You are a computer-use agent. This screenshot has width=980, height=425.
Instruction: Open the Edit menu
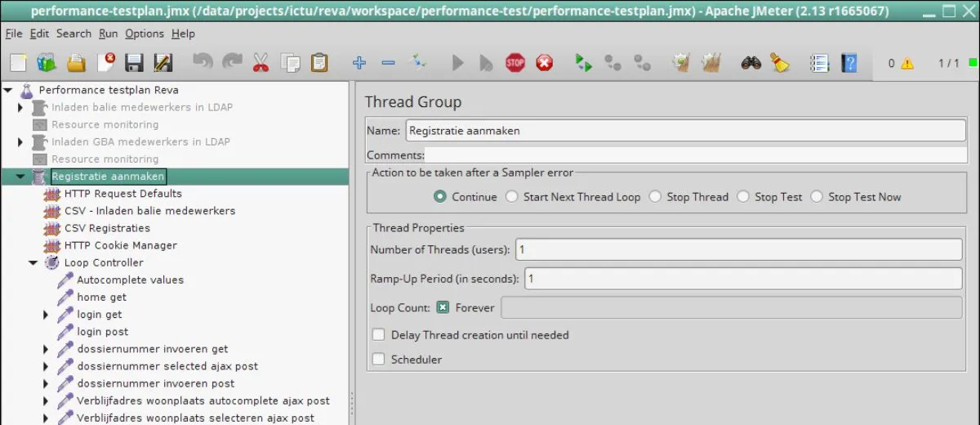[x=39, y=34]
